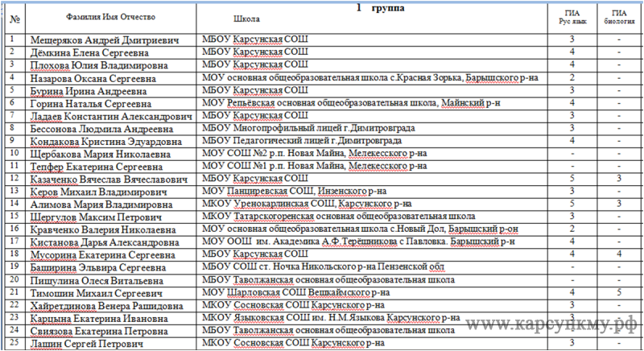Click the 1 группа title
Image resolution: width=644 pixels, height=351 pixels.
(x=380, y=8)
